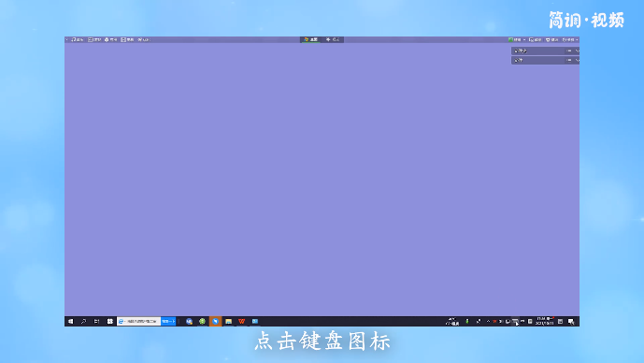Open the green icon dropdown arrow top-right toolbar
The width and height of the screenshot is (644, 363).
pos(524,40)
